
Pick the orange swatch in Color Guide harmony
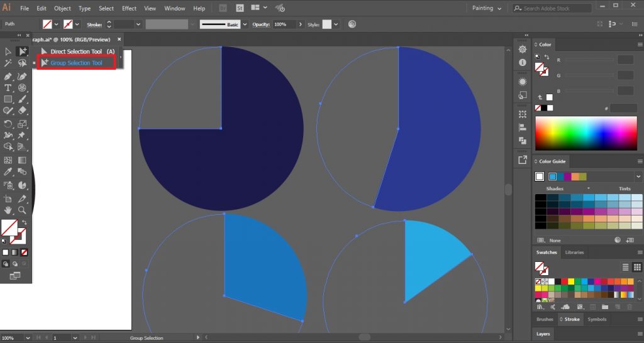click(575, 177)
